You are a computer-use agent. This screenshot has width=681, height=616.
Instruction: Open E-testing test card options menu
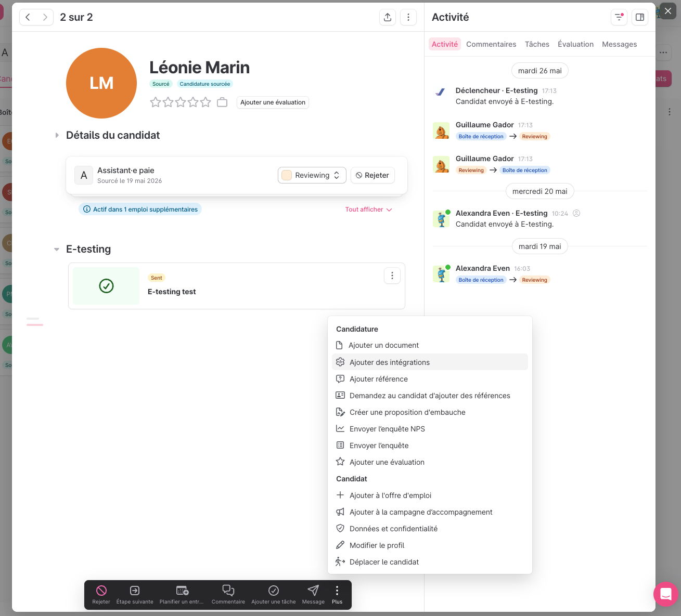coord(392,276)
